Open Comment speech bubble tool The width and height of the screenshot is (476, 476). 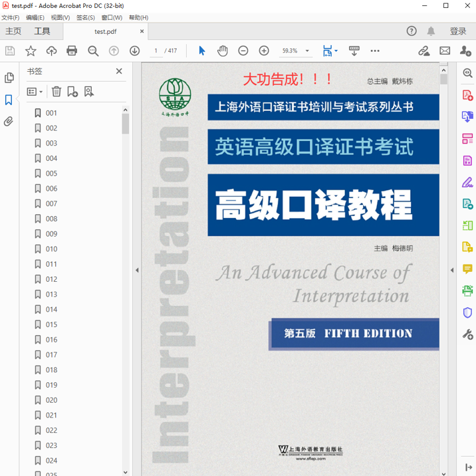(467, 269)
